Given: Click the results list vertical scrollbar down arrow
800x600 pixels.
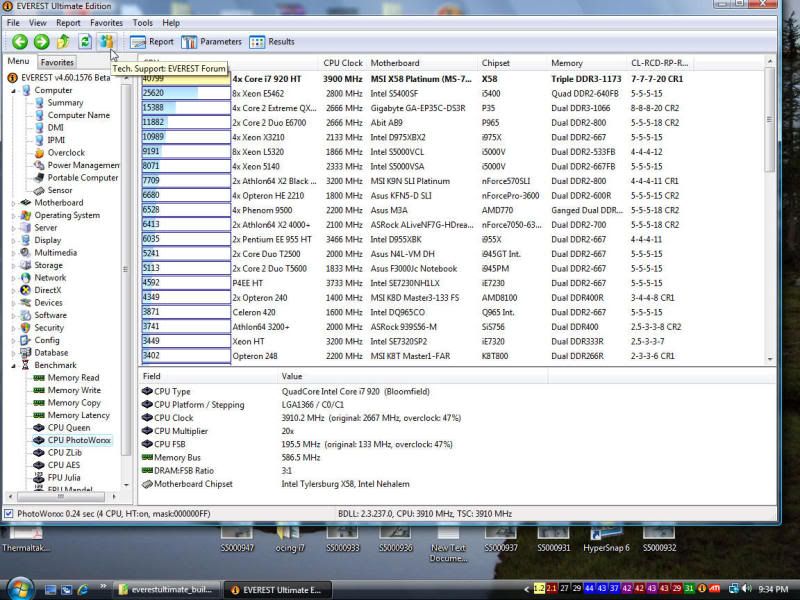Looking at the screenshot, I should [770, 359].
